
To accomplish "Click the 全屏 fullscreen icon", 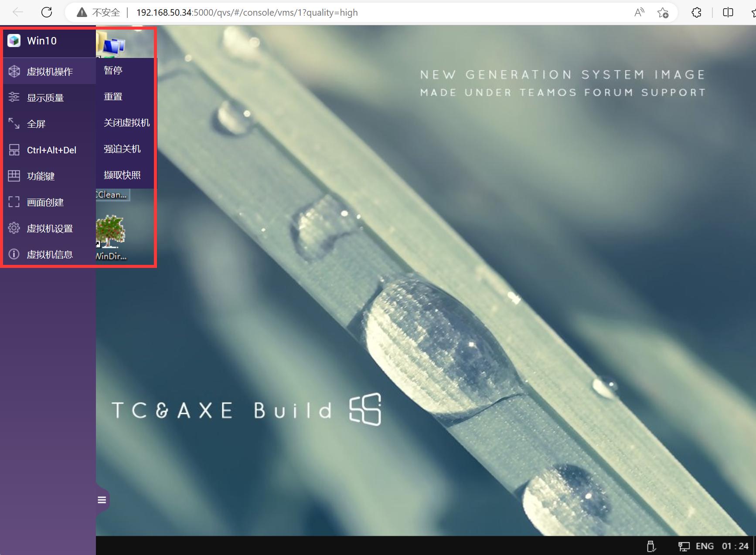I will click(14, 124).
